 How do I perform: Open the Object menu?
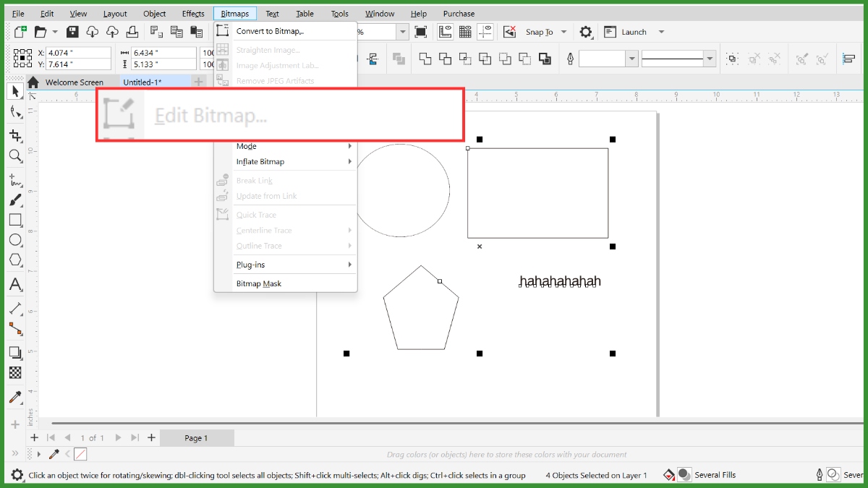(x=154, y=14)
